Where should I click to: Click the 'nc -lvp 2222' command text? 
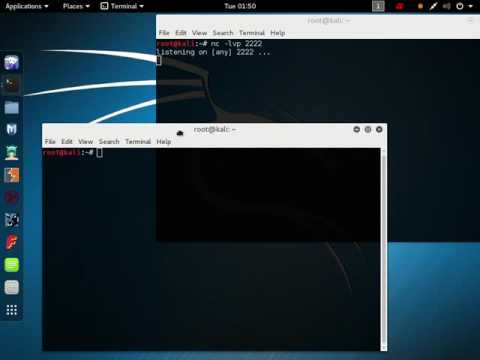[236, 44]
